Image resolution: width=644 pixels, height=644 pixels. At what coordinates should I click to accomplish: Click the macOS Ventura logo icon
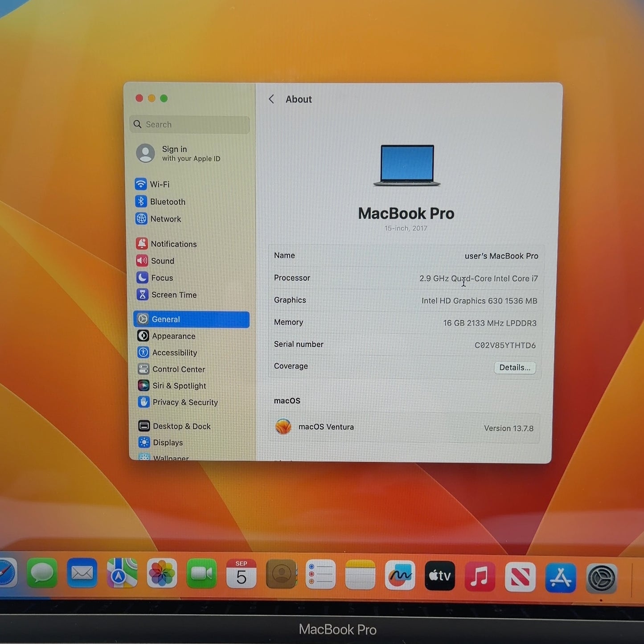[283, 427]
